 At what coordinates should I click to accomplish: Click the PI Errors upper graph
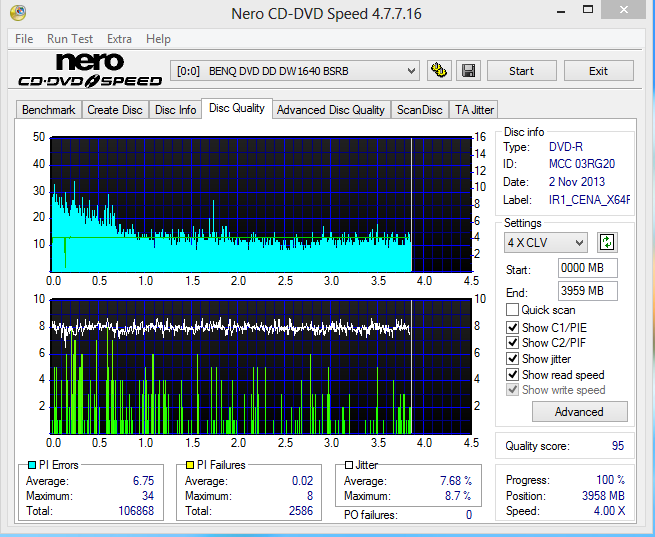pos(261,205)
